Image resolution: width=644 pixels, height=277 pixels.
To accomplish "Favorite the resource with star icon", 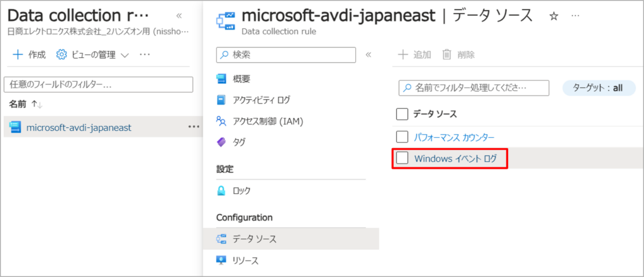I will (x=553, y=16).
